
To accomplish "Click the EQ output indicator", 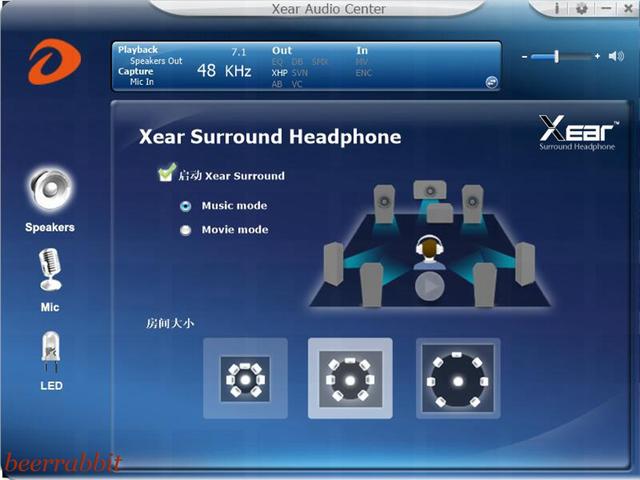I will click(x=277, y=62).
